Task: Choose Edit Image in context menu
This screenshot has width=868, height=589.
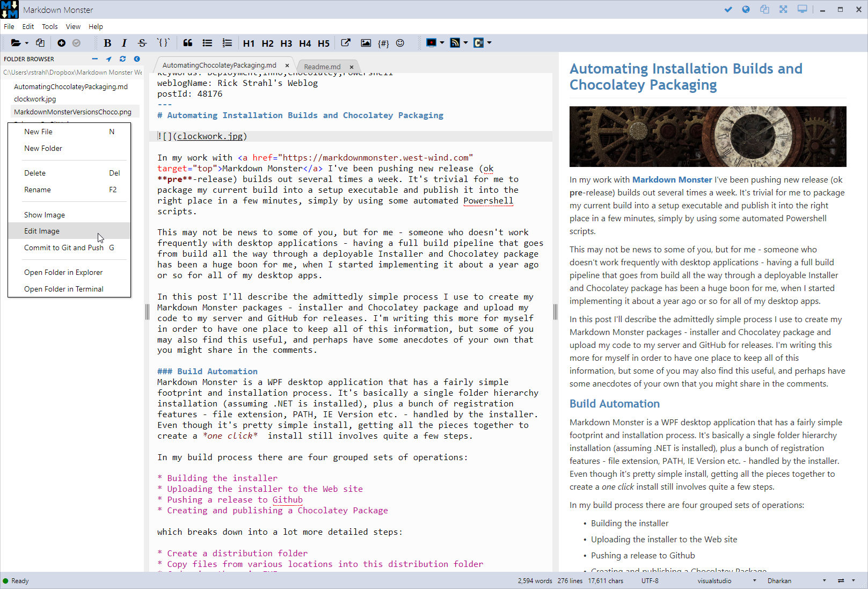Action: [69, 231]
